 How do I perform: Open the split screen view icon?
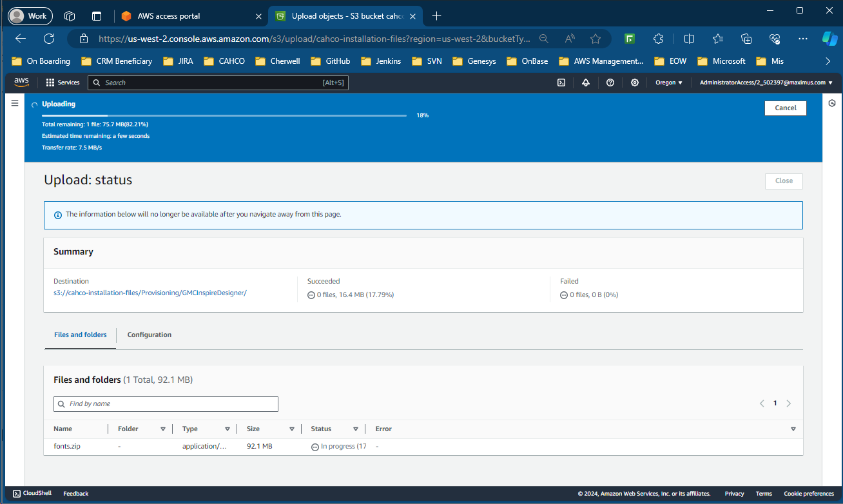pyautogui.click(x=689, y=39)
